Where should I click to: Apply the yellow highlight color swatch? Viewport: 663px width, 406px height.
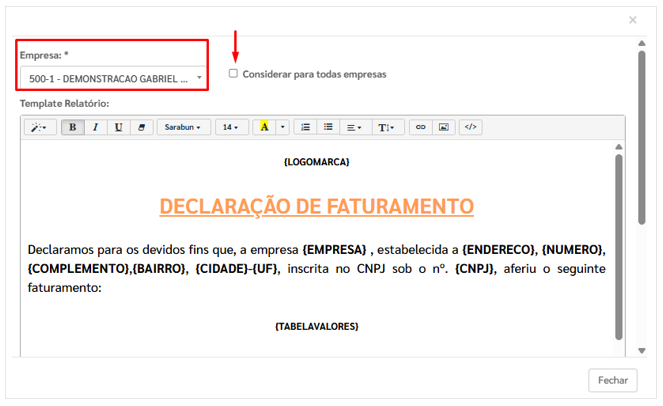click(264, 128)
